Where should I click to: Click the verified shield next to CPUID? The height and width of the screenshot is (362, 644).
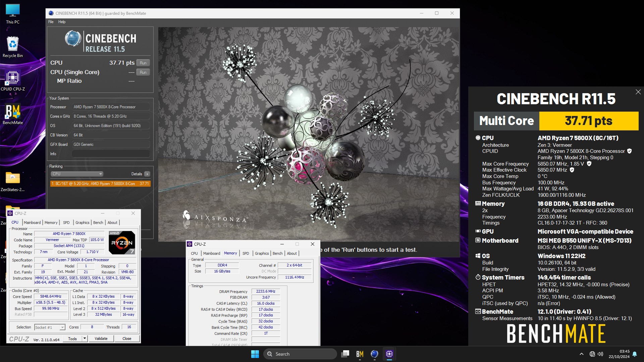pyautogui.click(x=629, y=151)
